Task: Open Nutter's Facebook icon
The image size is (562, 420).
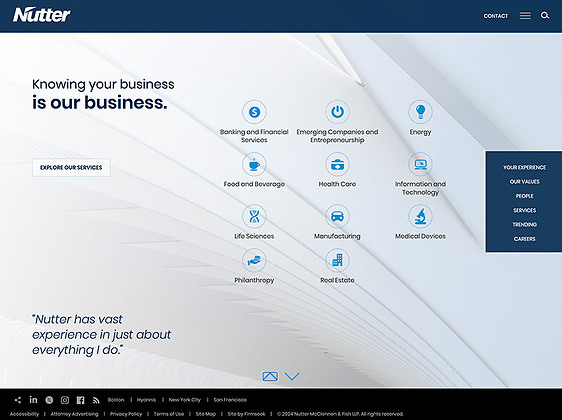Action: point(81,400)
